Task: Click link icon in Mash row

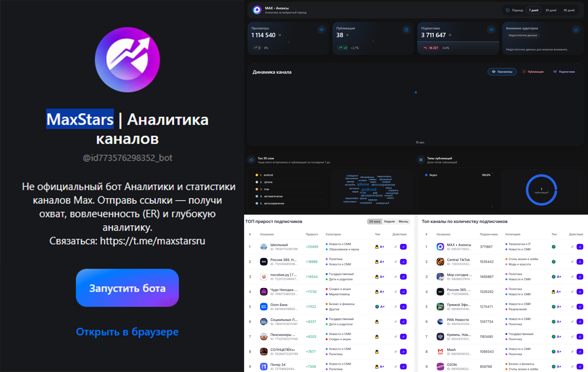Action: pyautogui.click(x=572, y=352)
